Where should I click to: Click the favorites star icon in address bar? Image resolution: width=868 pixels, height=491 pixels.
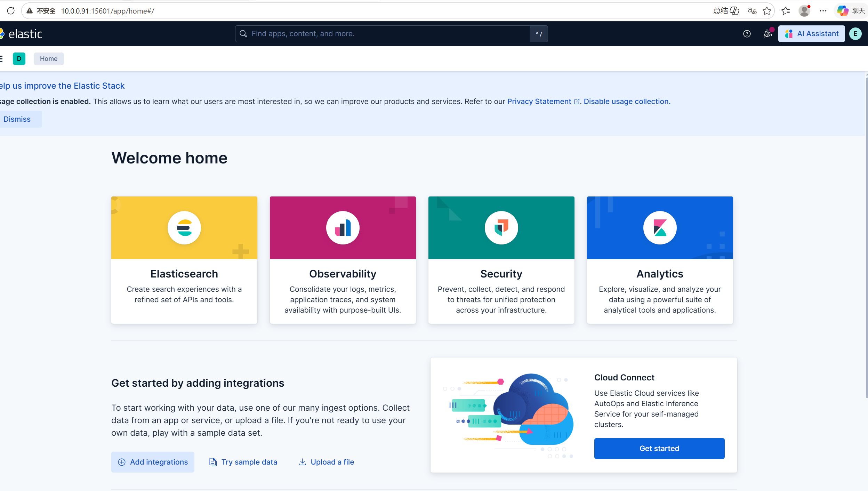[767, 11]
